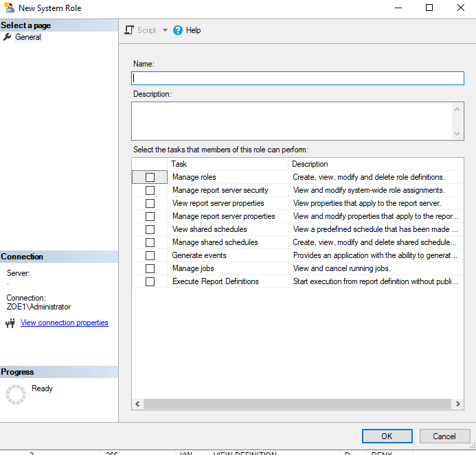The height and width of the screenshot is (455, 476).
Task: Click the Help question mark icon
Action: (178, 30)
